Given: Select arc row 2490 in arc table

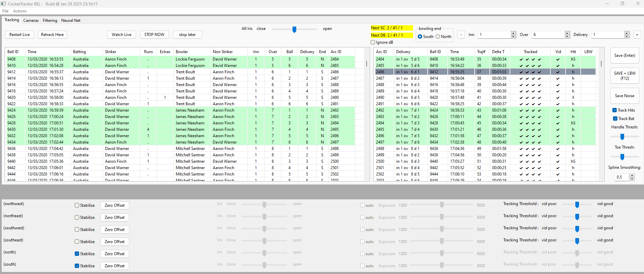Looking at the screenshot, I should coord(485,97).
